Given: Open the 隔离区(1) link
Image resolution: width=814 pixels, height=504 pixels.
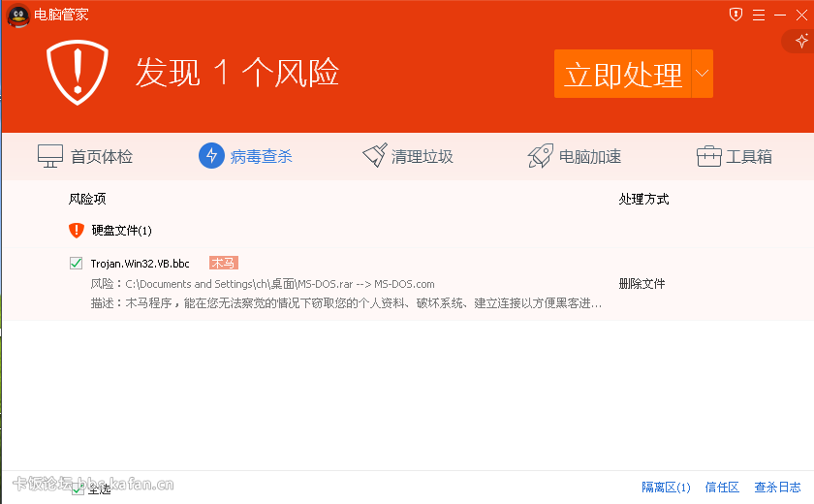Looking at the screenshot, I should point(666,488).
